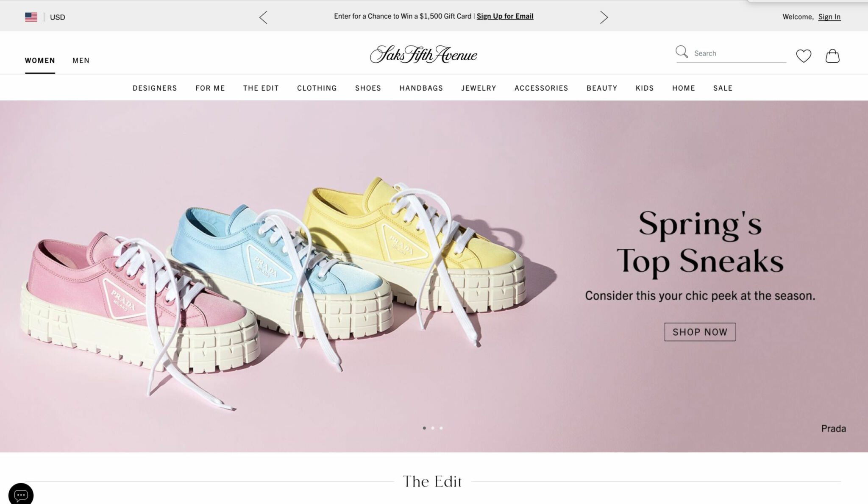Expand the Designers navigation menu

(155, 88)
